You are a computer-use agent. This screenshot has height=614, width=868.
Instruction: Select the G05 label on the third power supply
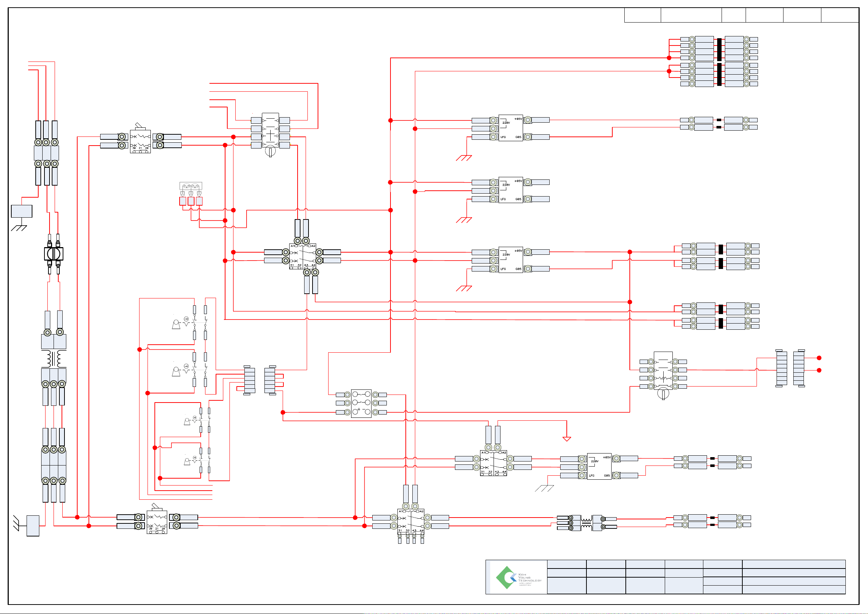tap(518, 269)
